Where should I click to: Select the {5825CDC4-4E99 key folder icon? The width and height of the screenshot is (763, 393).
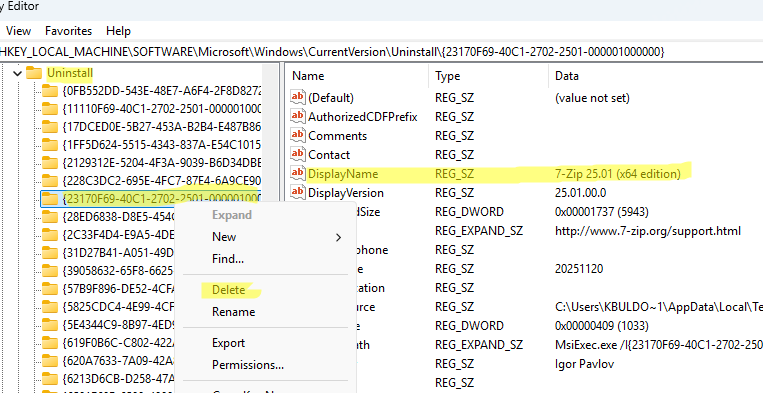coord(50,306)
